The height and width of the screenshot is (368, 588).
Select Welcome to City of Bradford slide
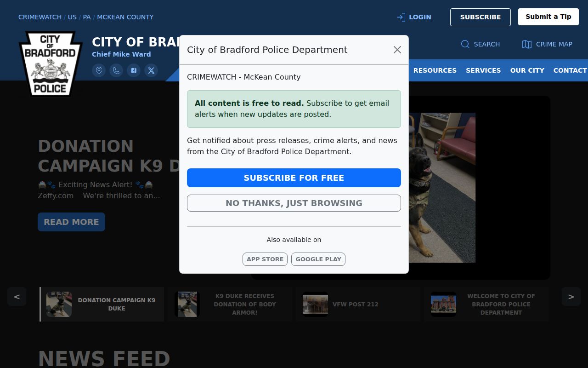tap(486, 304)
